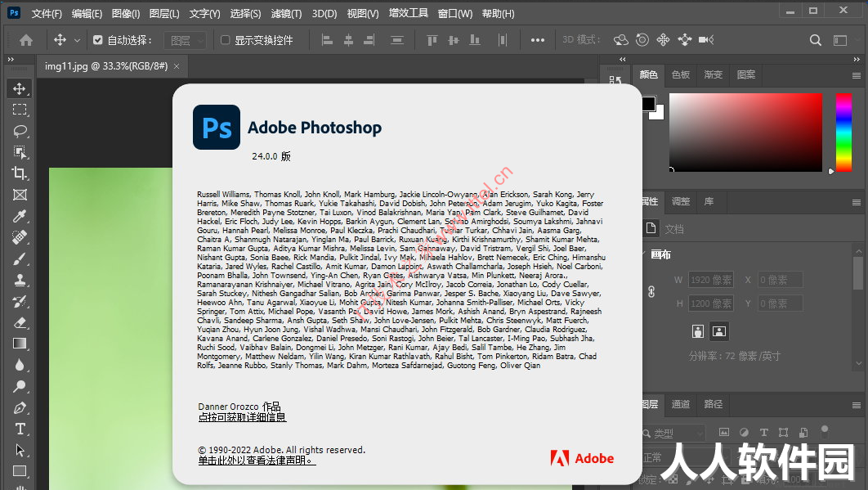Toggle the width-height link icon
Image resolution: width=868 pixels, height=490 pixels.
click(x=651, y=291)
